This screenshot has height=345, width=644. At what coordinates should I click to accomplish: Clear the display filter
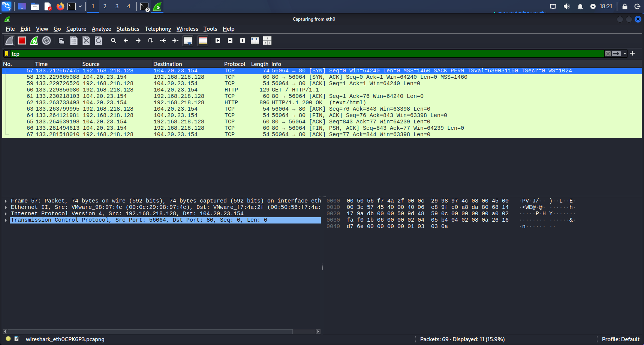pos(608,54)
